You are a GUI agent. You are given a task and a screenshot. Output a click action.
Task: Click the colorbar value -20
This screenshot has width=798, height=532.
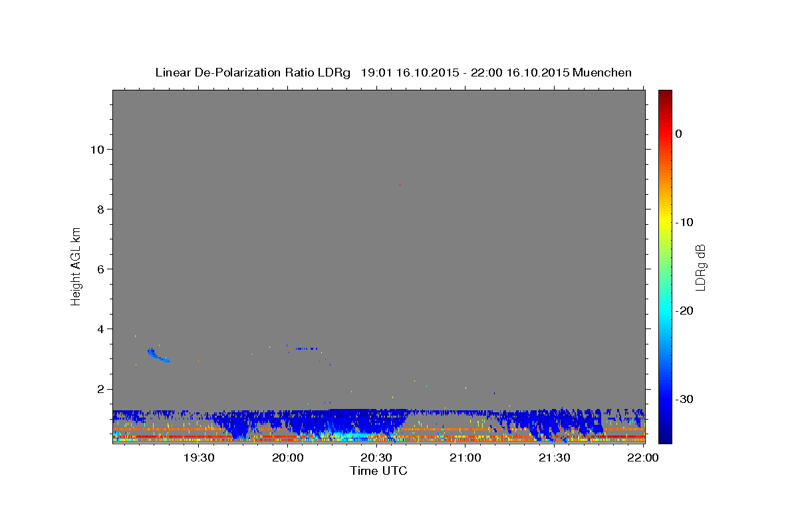(685, 311)
